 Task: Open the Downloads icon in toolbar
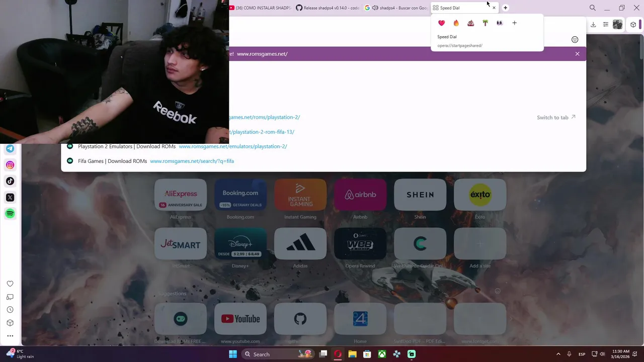593,25
